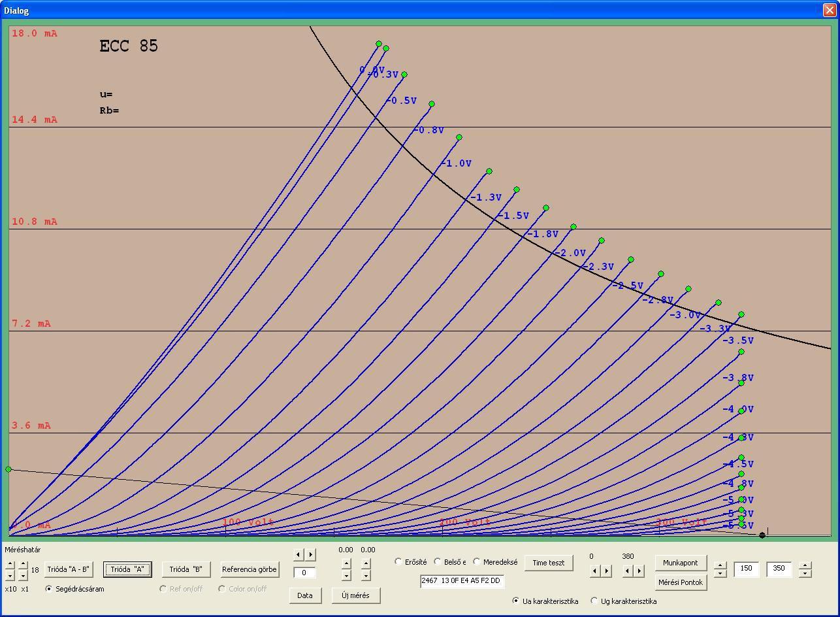Image resolution: width=840 pixels, height=617 pixels.
Task: Open Mérési Pontok measurement points
Action: pos(681,582)
